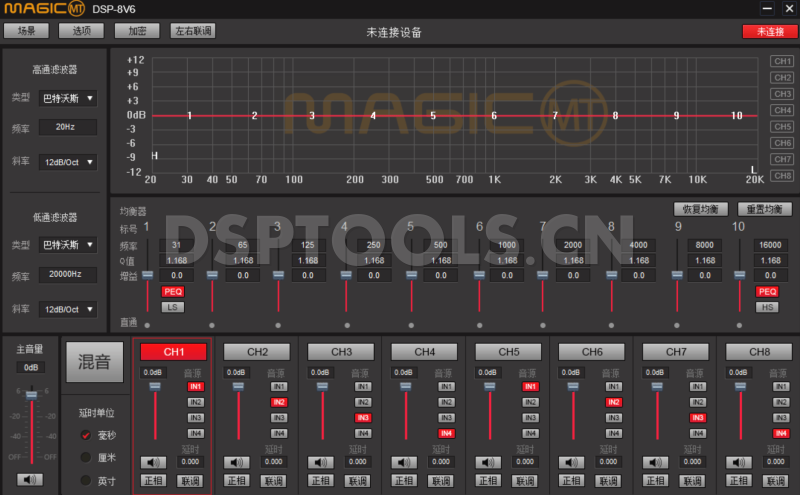
Task: Select centimeters (厘米) delay unit
Action: 86,457
